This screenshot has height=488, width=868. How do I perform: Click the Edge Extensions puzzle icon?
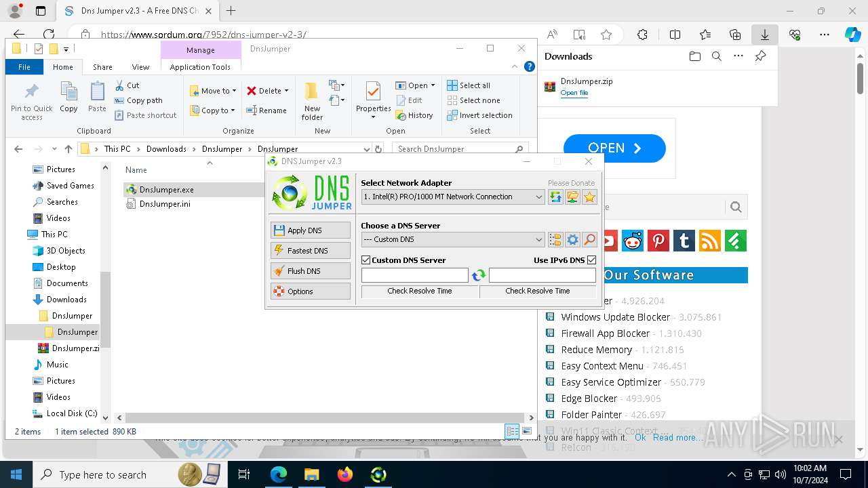click(642, 35)
